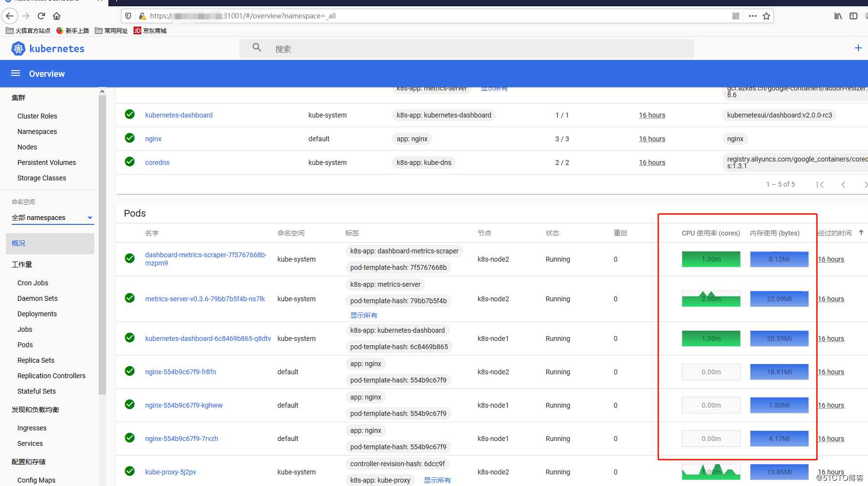
Task: Click the search magnifier icon
Action: coord(257,47)
